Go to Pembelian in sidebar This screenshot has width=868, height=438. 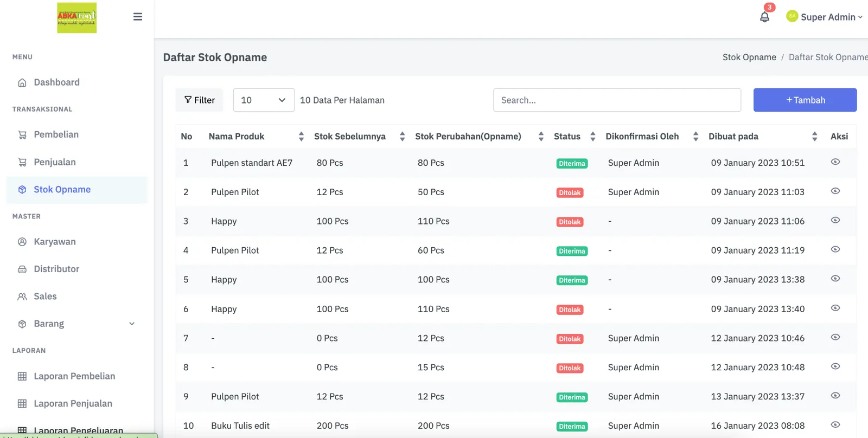(x=56, y=134)
